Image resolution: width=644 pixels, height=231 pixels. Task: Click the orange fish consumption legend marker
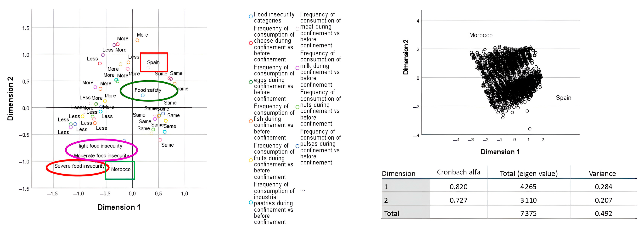[251, 121]
